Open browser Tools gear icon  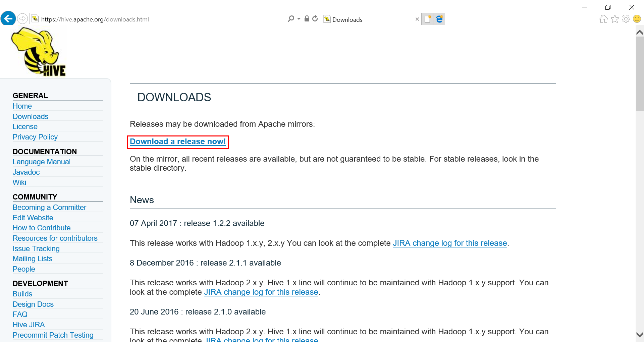(x=626, y=19)
